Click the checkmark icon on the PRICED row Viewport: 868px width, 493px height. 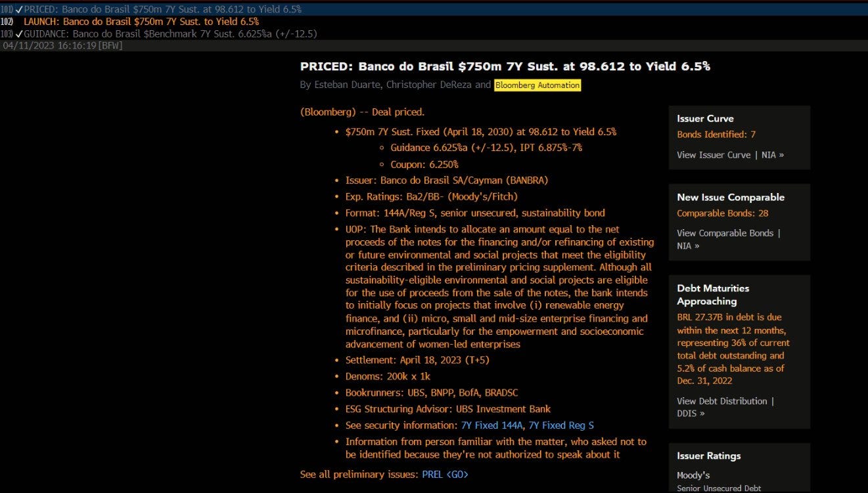(19, 9)
